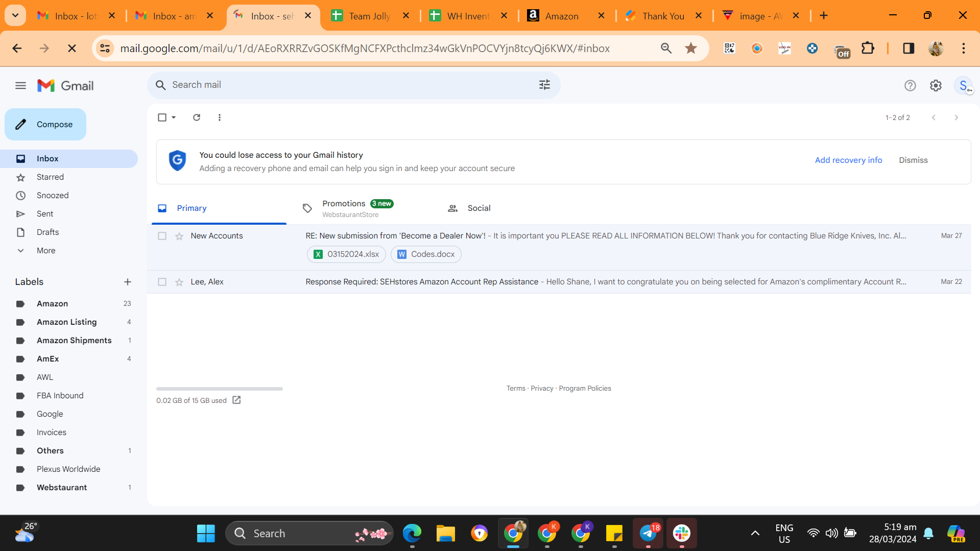Open the 03152024.xlsx attachment
This screenshot has height=551, width=980.
click(x=346, y=254)
